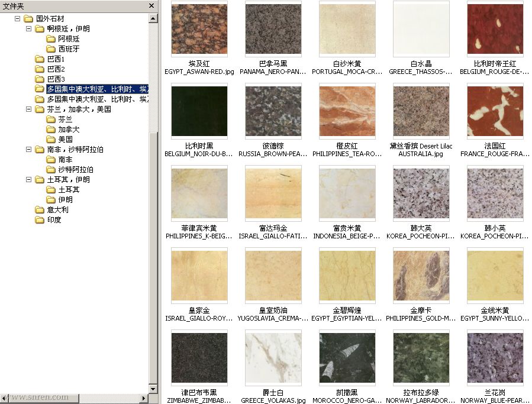Select the 金碧辉煌 thumbnail
Screen dimensions: 532x404
pos(347,276)
